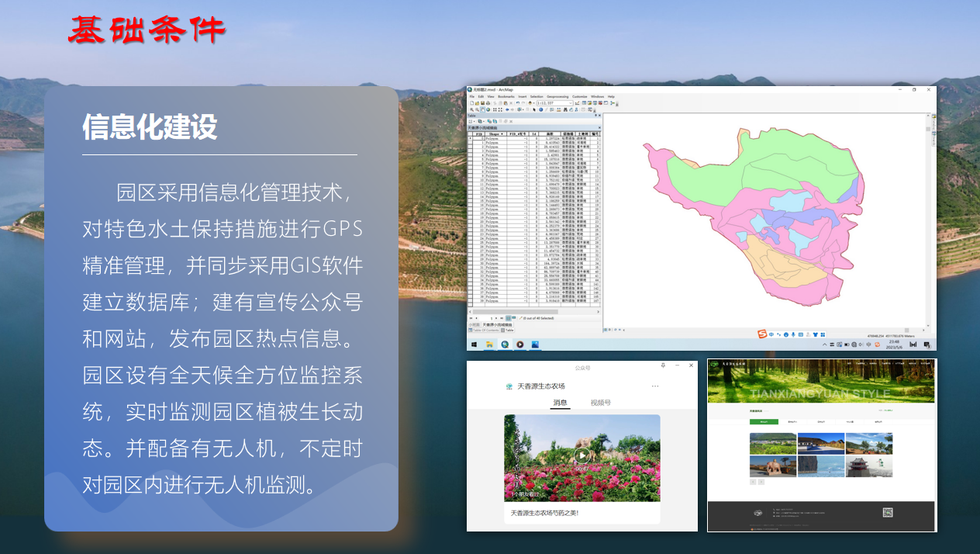This screenshot has height=554, width=980.
Task: Click the 天香源生态农场 account name
Action: click(541, 386)
